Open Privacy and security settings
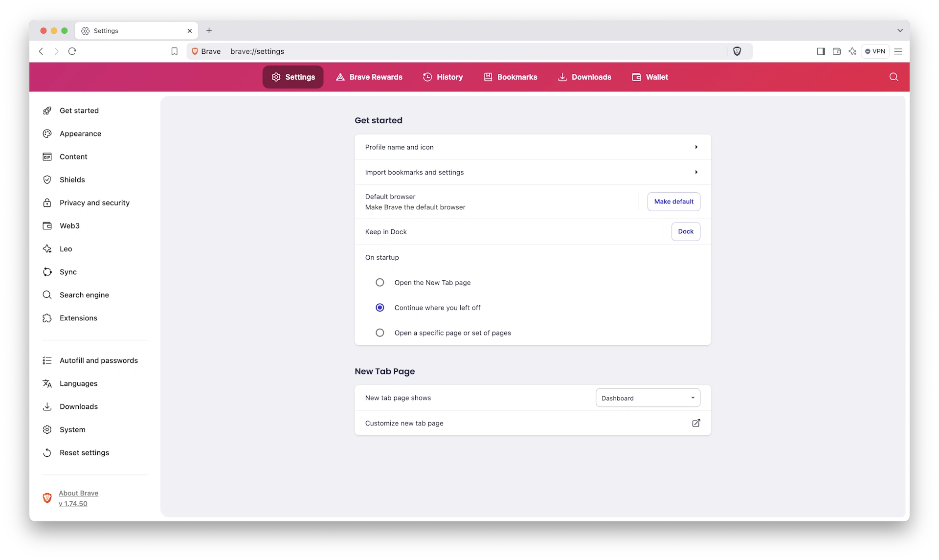Image resolution: width=939 pixels, height=560 pixels. (94, 202)
